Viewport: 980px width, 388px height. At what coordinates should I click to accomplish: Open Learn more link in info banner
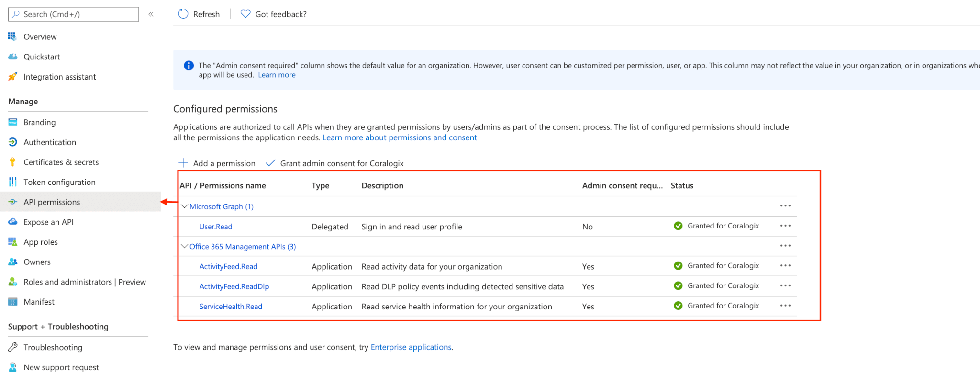point(277,75)
